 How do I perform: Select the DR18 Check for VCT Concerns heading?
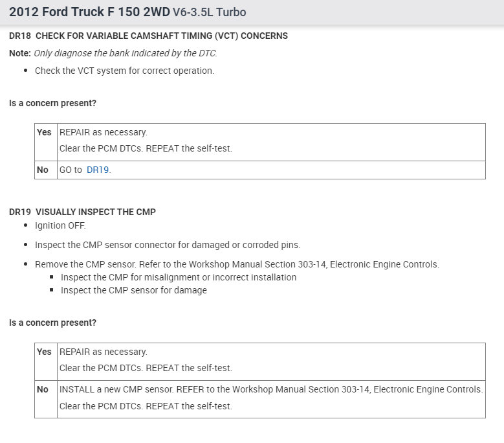pyautogui.click(x=148, y=36)
